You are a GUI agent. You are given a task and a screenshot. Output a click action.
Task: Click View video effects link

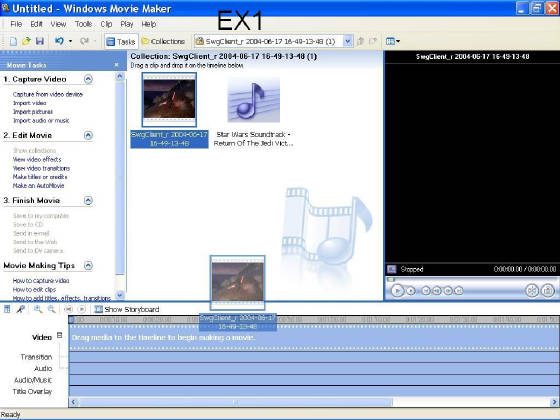(37, 159)
